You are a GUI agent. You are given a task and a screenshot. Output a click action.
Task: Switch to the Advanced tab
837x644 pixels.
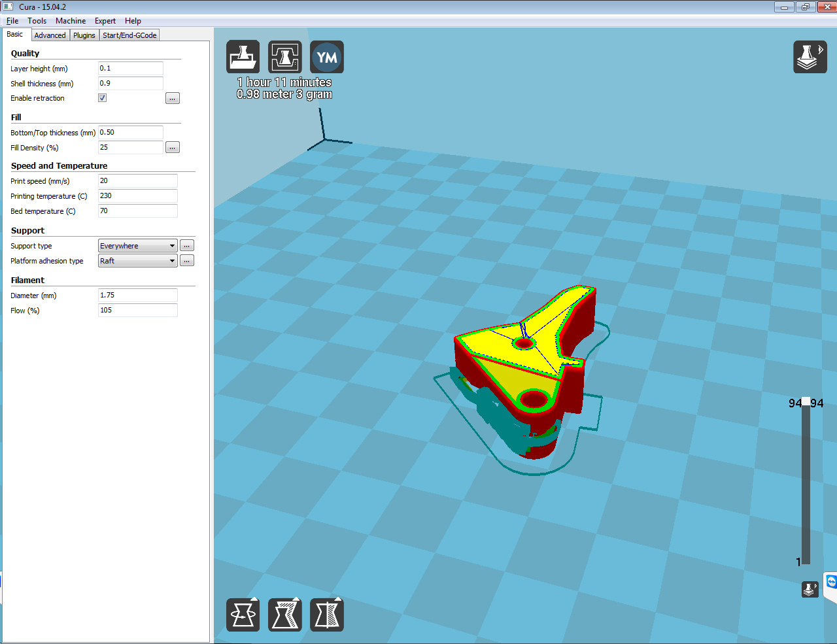[50, 35]
